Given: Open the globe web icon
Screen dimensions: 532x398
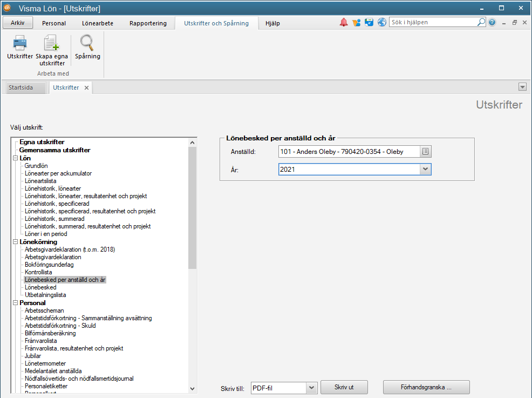Looking at the screenshot, I should coord(382,23).
